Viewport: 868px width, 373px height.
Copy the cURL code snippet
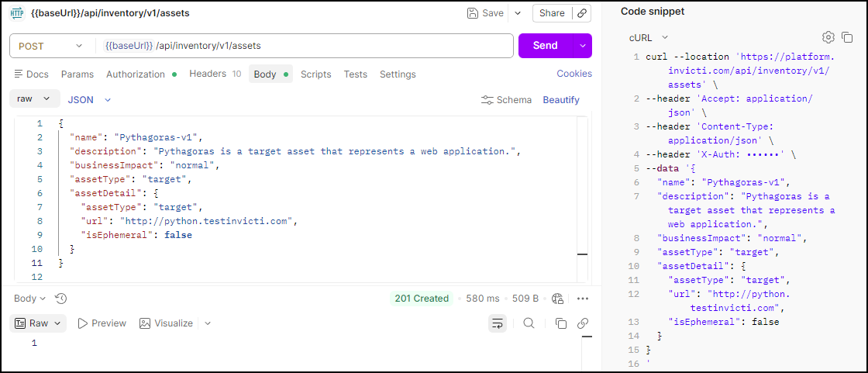click(x=847, y=37)
